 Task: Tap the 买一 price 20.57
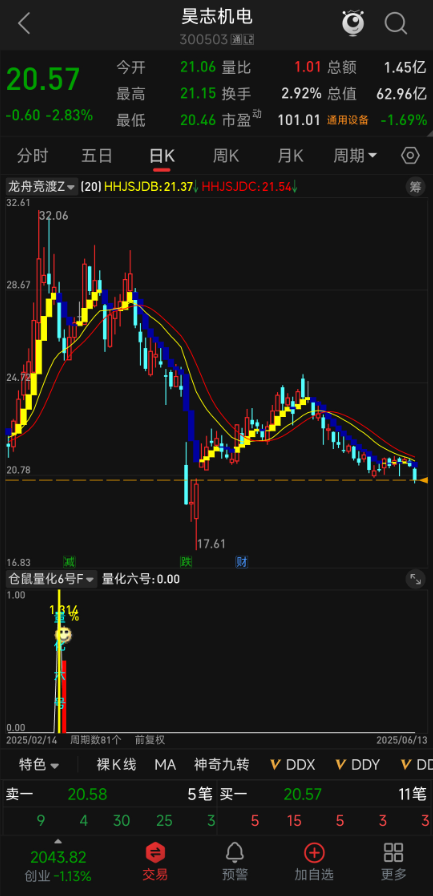click(303, 794)
